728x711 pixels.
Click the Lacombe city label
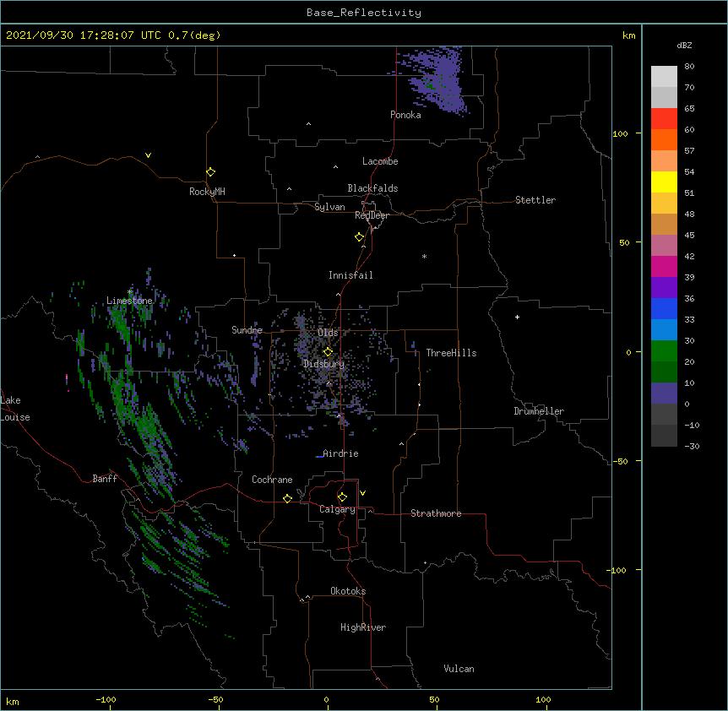coord(380,161)
